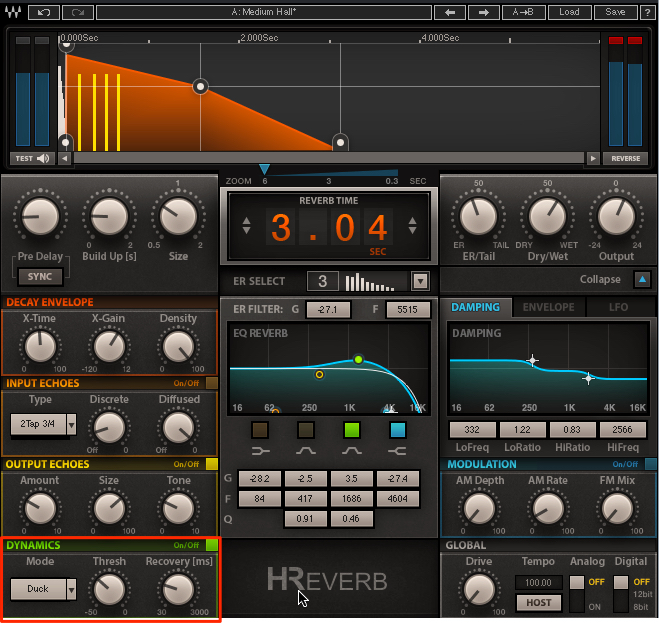659x623 pixels.
Task: Open the ER SELECT dropdown arrow
Action: click(420, 281)
